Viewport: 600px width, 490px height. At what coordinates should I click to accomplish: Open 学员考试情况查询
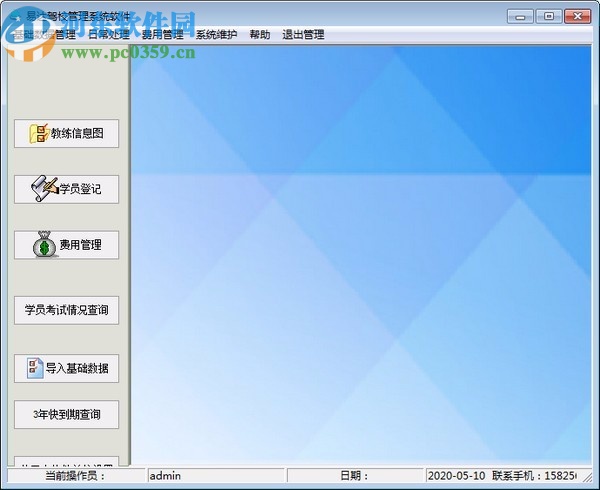click(x=67, y=310)
